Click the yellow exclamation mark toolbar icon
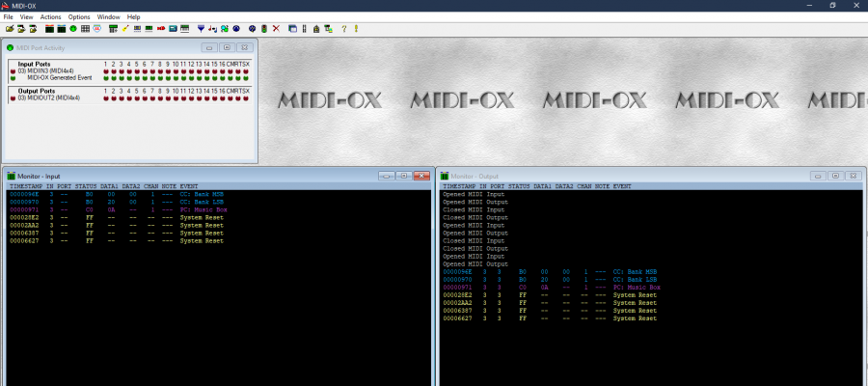This screenshot has width=868, height=386. [x=356, y=28]
